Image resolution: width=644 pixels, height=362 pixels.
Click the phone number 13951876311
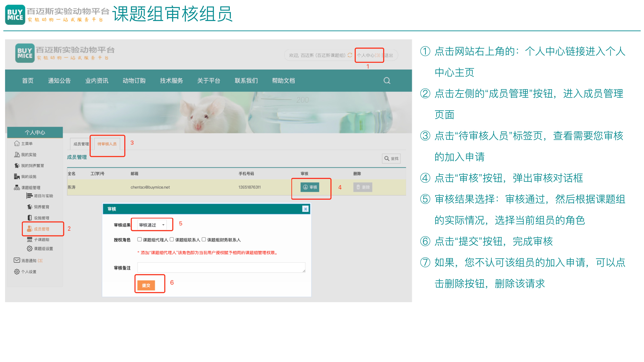point(249,187)
